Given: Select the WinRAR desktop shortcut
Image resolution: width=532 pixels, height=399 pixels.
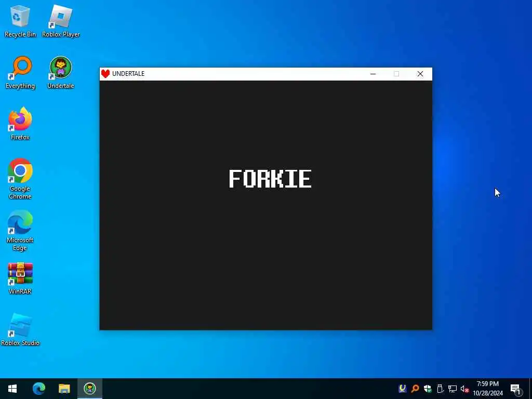Looking at the screenshot, I should (20, 278).
